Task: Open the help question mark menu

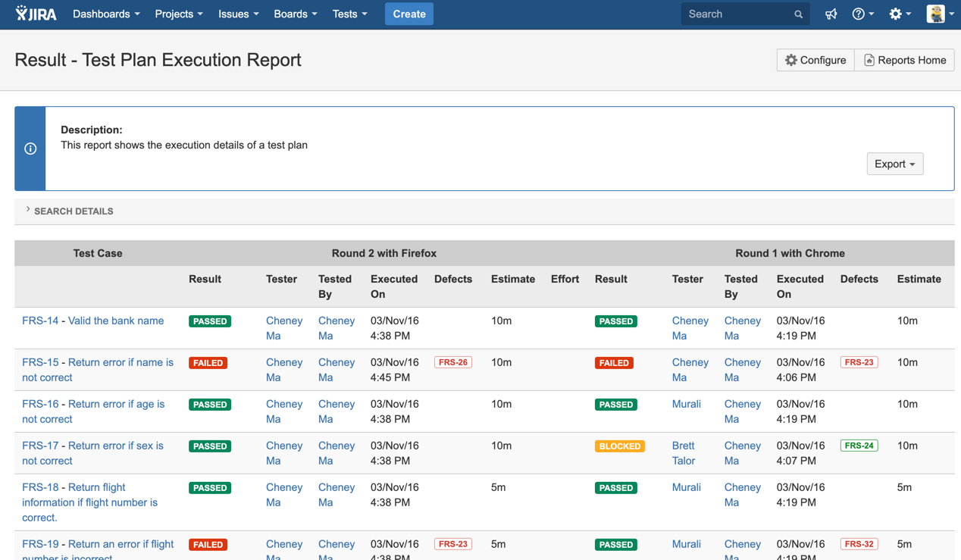Action: 862,14
